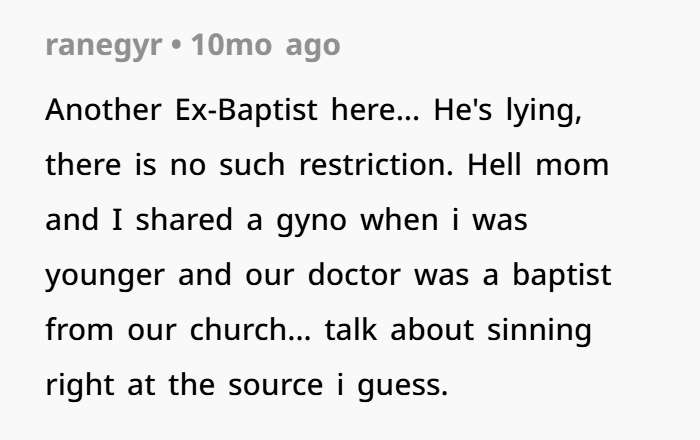This screenshot has width=700, height=440.
Task: Click the word sinning in the comment
Action: [539, 331]
